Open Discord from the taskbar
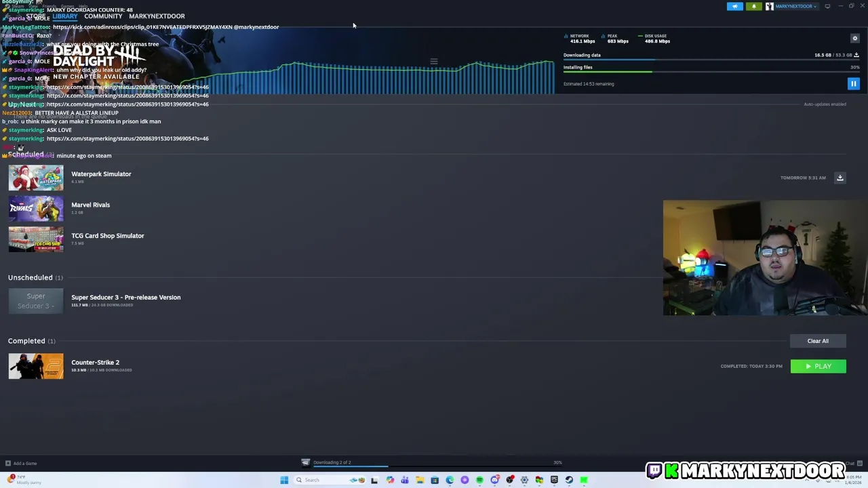This screenshot has width=868, height=488. pos(495,480)
